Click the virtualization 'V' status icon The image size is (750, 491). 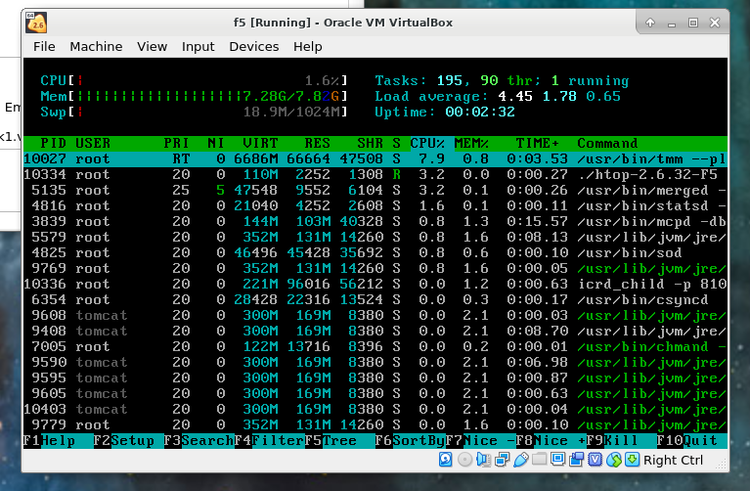(x=595, y=460)
